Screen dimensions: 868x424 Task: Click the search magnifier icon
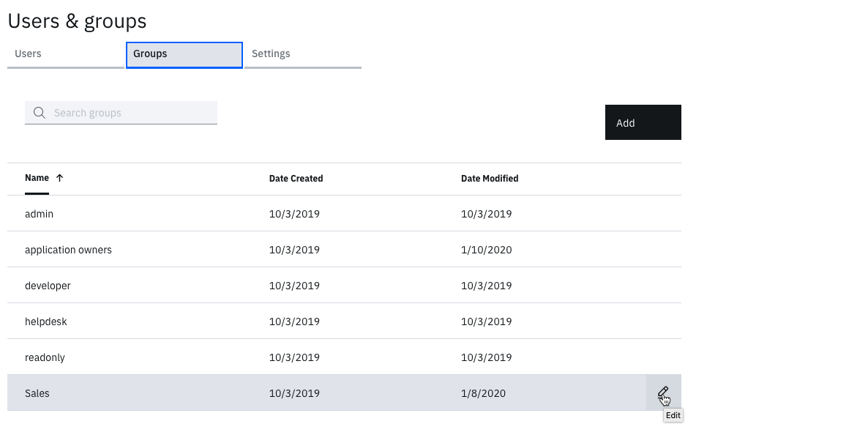click(x=40, y=113)
